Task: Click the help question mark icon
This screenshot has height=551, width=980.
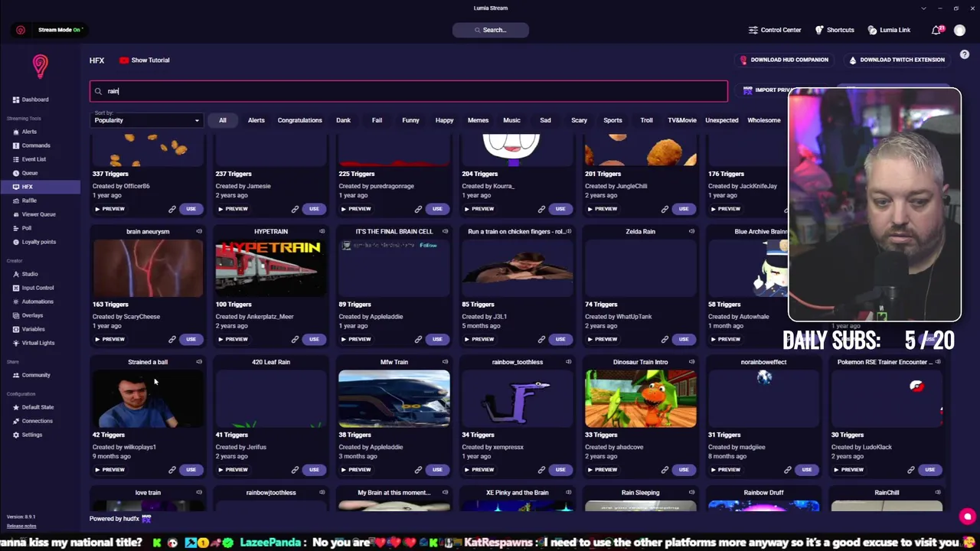Action: 965,55
